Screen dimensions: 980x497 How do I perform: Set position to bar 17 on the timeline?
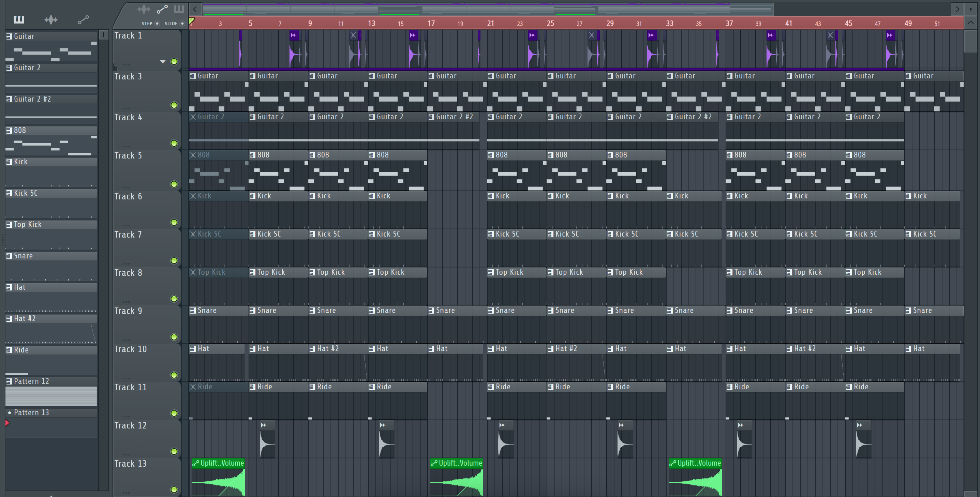431,23
